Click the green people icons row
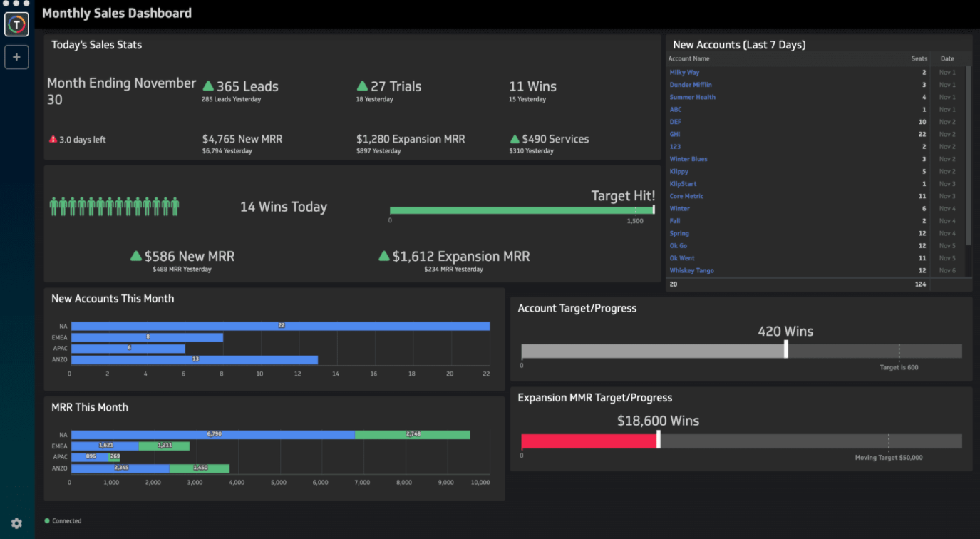The width and height of the screenshot is (980, 539). tap(114, 207)
